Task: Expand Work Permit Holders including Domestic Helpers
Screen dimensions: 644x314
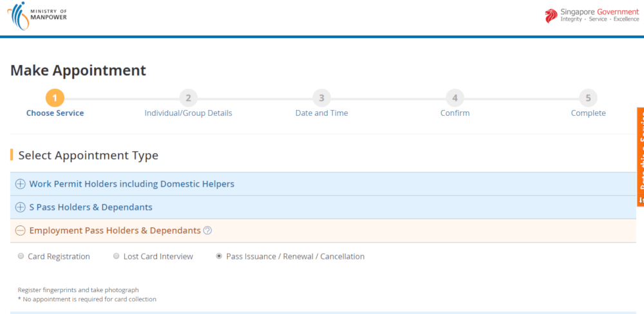Action: 131,184
